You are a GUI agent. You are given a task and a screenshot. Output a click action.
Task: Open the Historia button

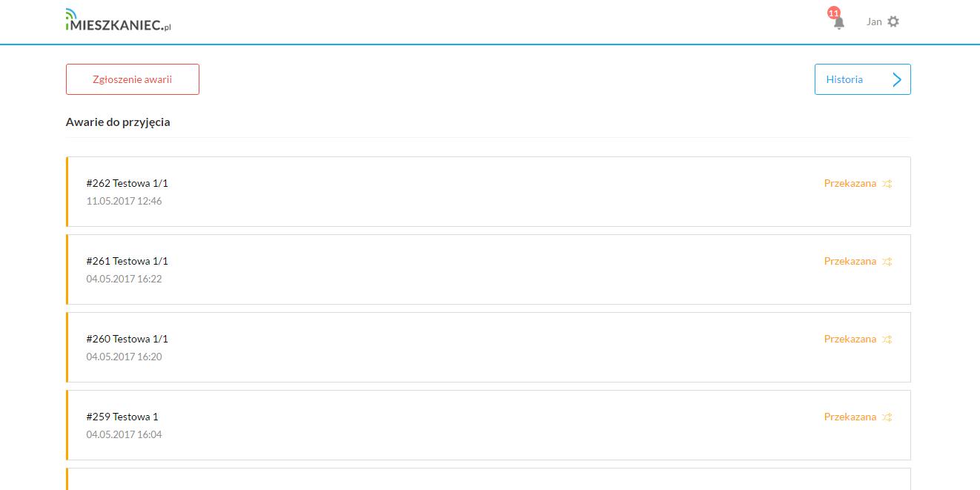[845, 79]
